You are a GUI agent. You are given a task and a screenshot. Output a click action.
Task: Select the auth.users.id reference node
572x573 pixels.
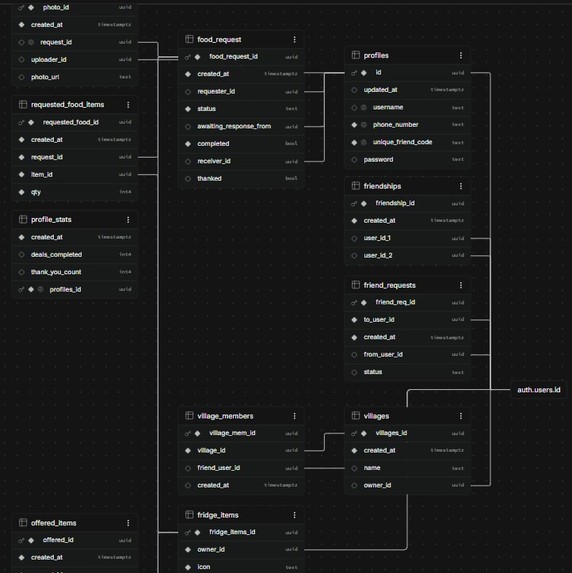tap(538, 390)
